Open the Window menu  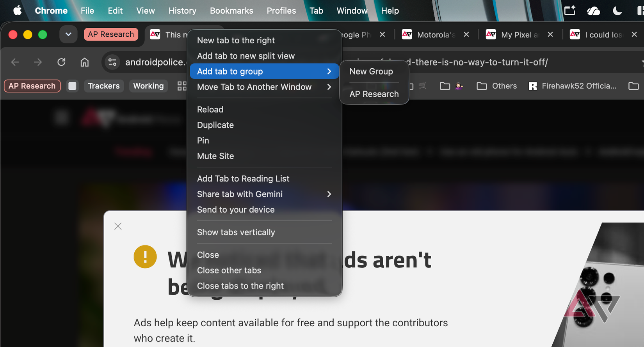[352, 11]
